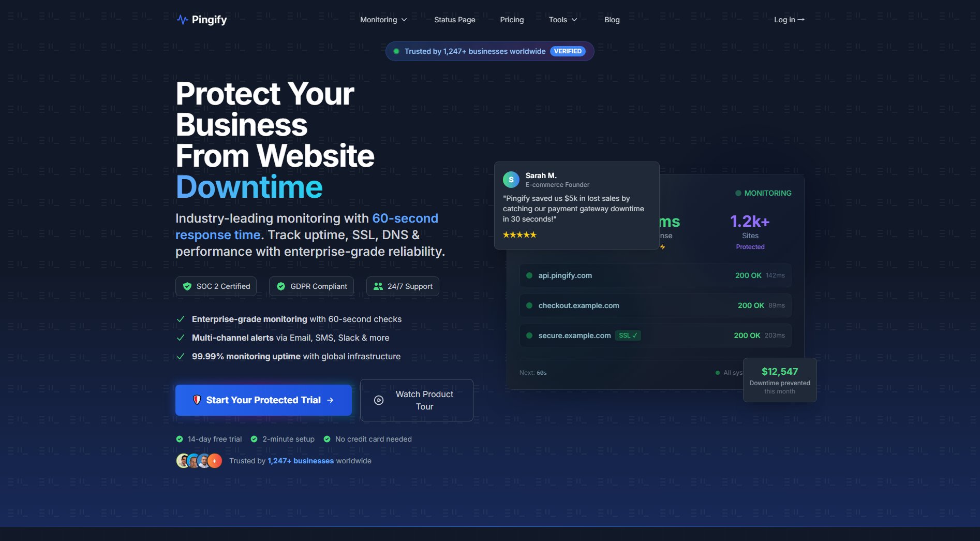Image resolution: width=980 pixels, height=541 pixels.
Task: Click Start Your Protected Trial button
Action: 263,400
